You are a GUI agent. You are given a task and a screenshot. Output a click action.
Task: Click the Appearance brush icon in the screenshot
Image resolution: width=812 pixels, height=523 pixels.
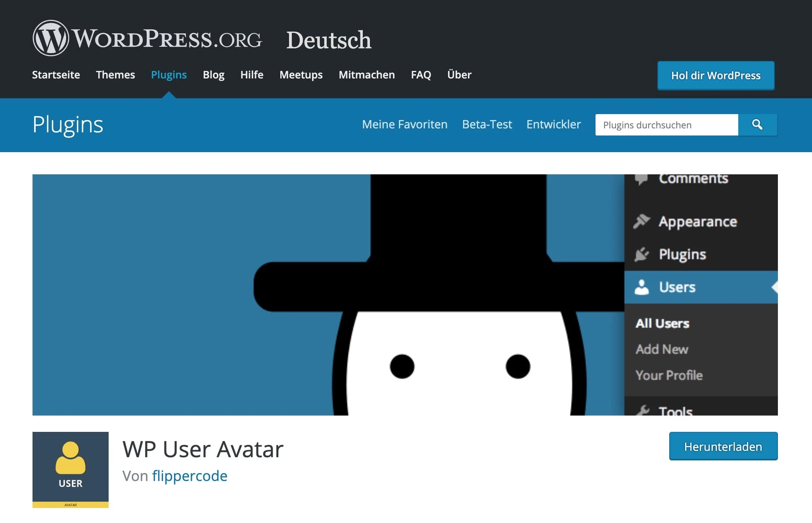(x=642, y=221)
